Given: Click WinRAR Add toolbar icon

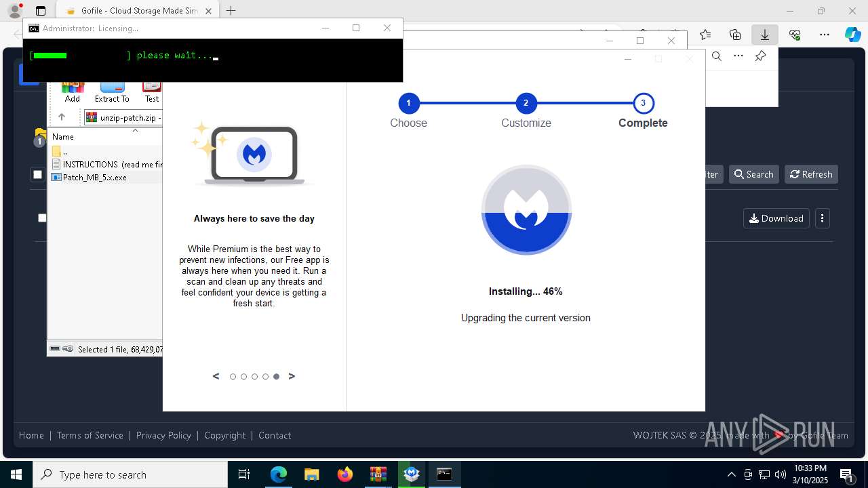Looking at the screenshot, I should 73,92.
